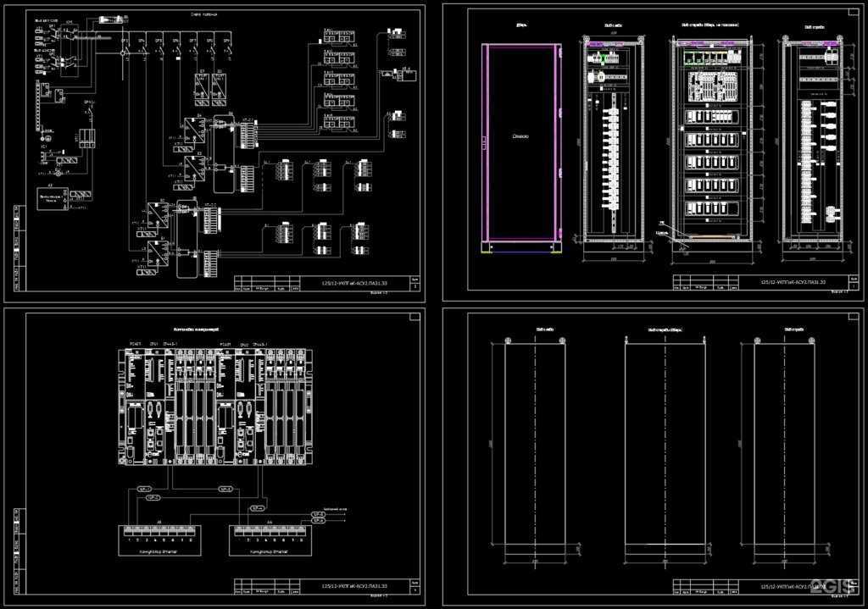This screenshot has height=609, width=868.
Task: Click the left empty cabinet outline in bottom-right sheet
Action: [x=535, y=445]
